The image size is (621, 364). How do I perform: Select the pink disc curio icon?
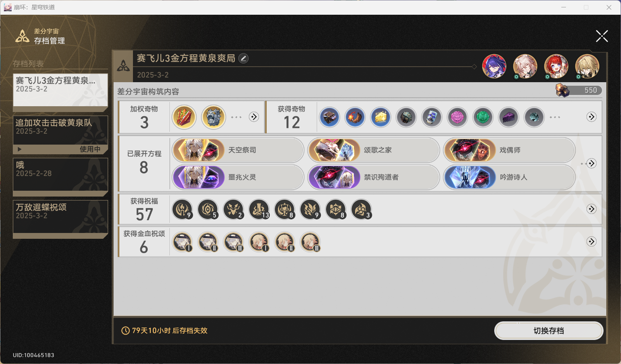tap(457, 117)
